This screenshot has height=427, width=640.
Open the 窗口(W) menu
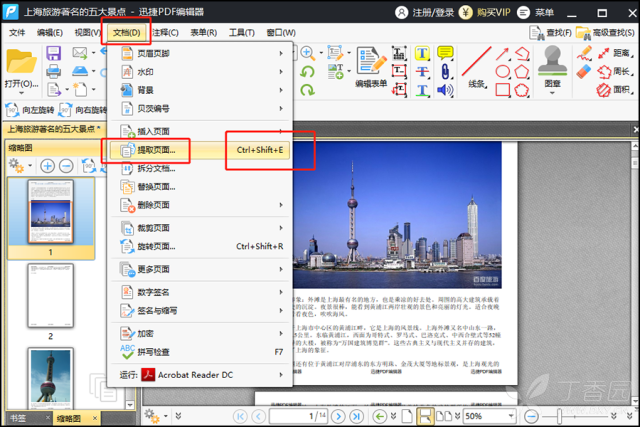pos(281,33)
